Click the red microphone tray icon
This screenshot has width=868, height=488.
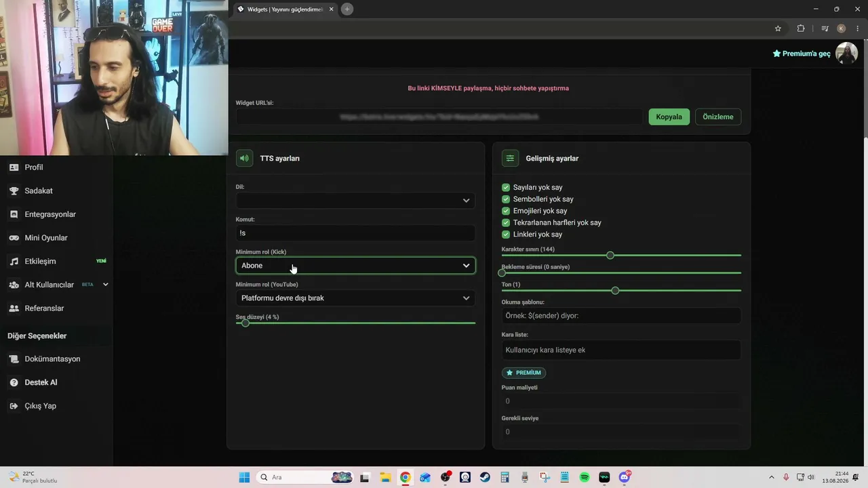click(786, 477)
